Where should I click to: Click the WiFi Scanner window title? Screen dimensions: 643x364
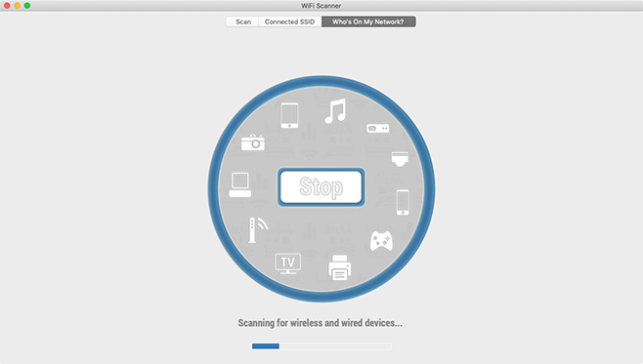click(321, 6)
